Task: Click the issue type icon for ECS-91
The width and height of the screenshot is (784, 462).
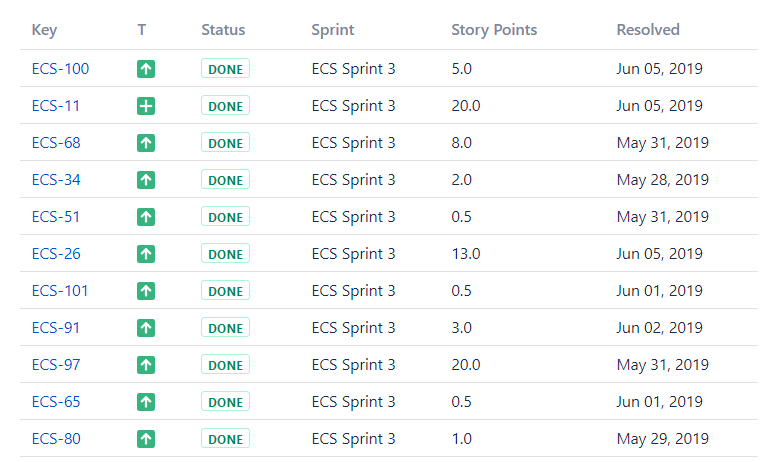Action: [x=146, y=328]
